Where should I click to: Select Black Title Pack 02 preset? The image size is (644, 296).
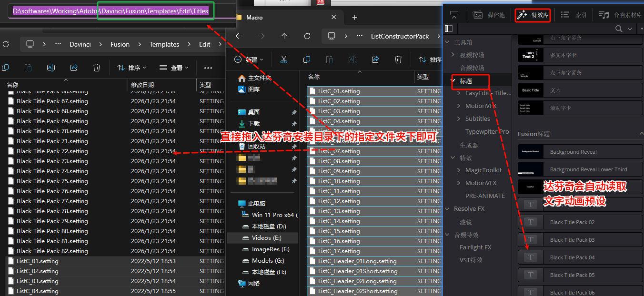tap(580, 222)
